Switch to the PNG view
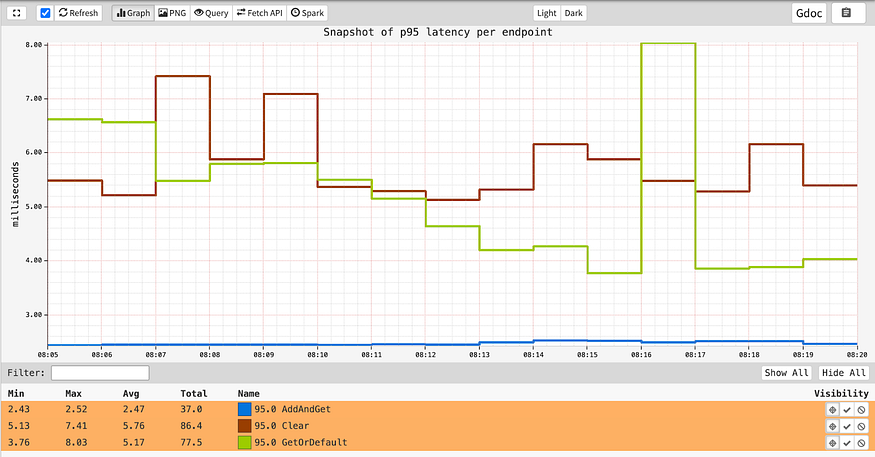 [172, 13]
